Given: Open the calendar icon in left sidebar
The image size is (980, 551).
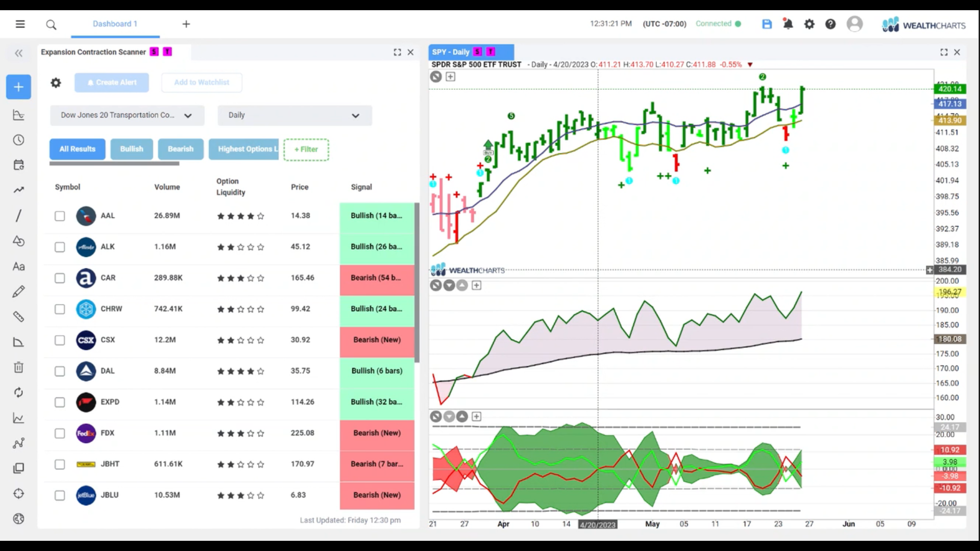Looking at the screenshot, I should pyautogui.click(x=18, y=165).
